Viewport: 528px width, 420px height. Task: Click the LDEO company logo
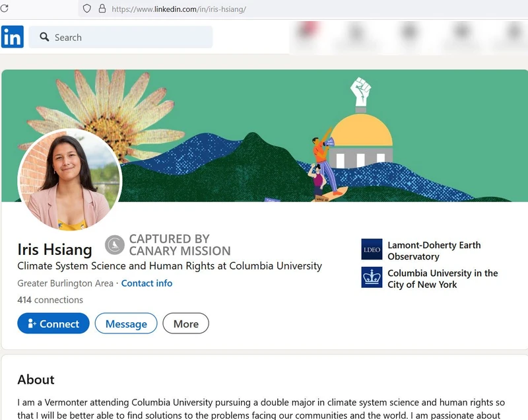coord(372,250)
